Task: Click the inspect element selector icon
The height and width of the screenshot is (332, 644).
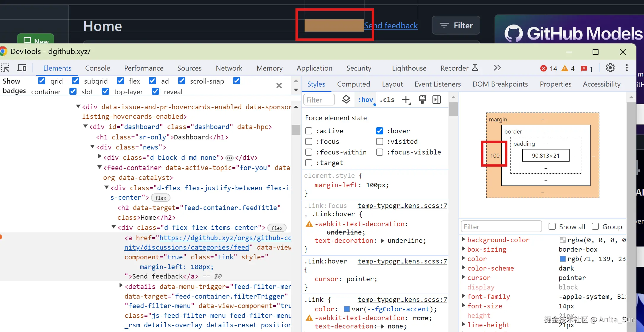Action: pos(5,68)
